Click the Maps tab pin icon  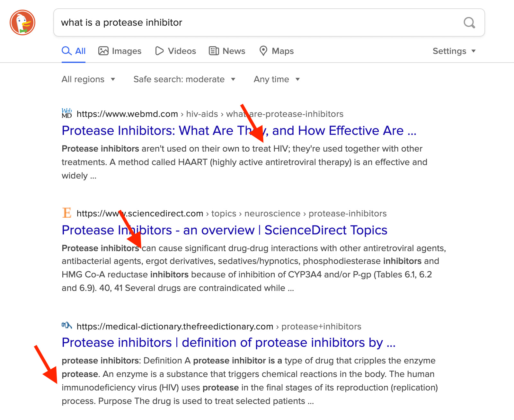click(263, 51)
